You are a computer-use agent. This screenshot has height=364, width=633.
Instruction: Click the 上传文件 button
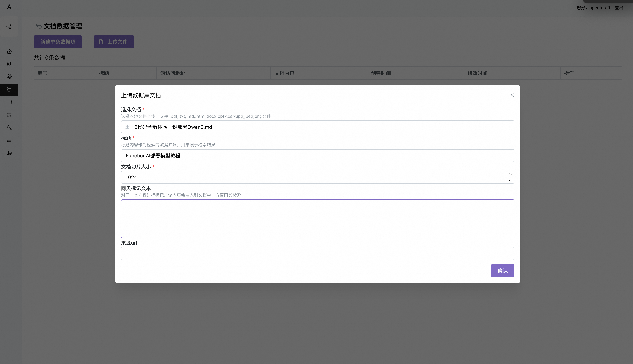[x=114, y=42]
